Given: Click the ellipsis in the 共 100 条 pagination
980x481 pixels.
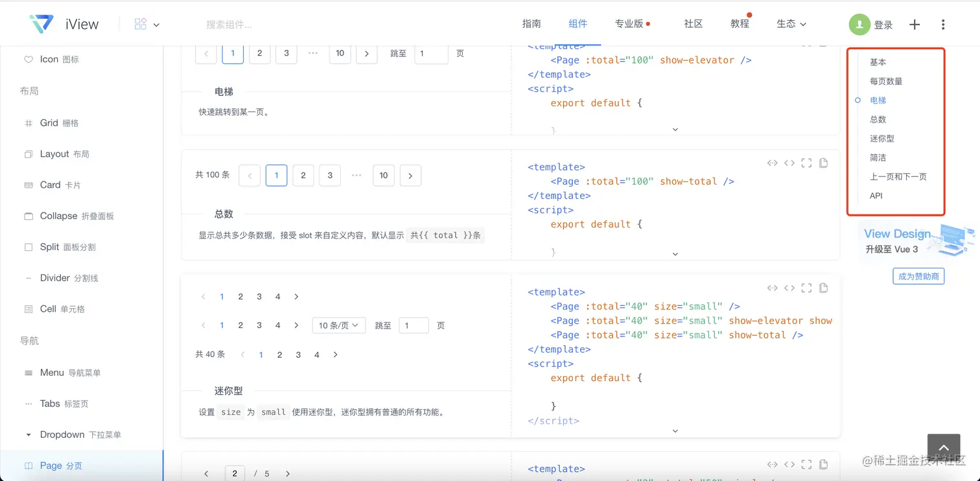Looking at the screenshot, I should click(x=356, y=175).
